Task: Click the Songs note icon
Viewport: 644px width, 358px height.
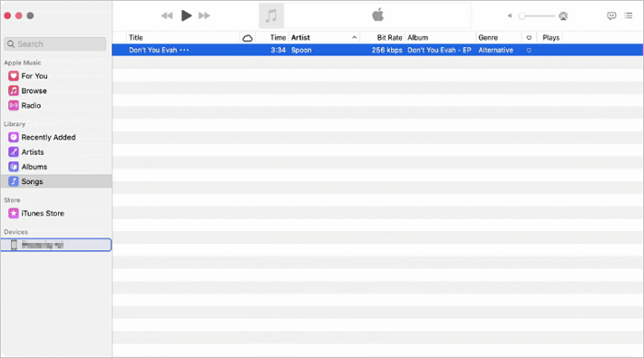Action: coord(14,181)
